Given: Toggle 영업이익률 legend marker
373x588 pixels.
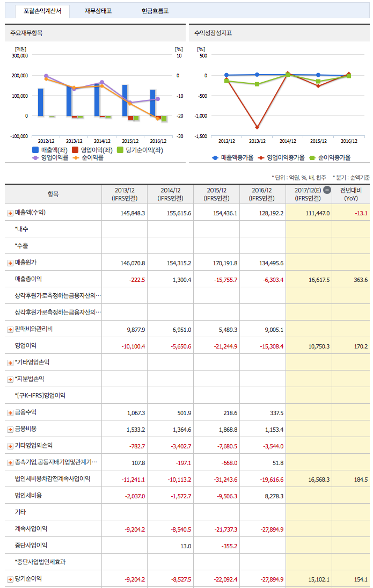Looking at the screenshot, I should pos(35,158).
